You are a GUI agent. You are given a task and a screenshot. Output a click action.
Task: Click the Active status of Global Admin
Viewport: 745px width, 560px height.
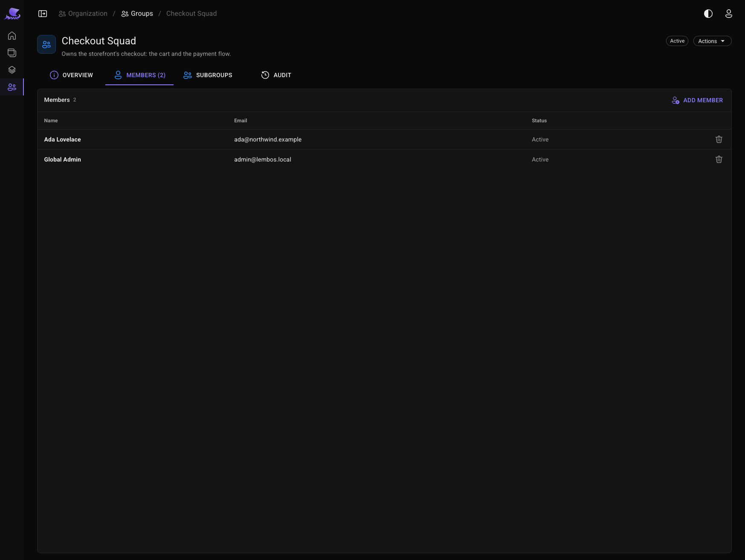540,159
